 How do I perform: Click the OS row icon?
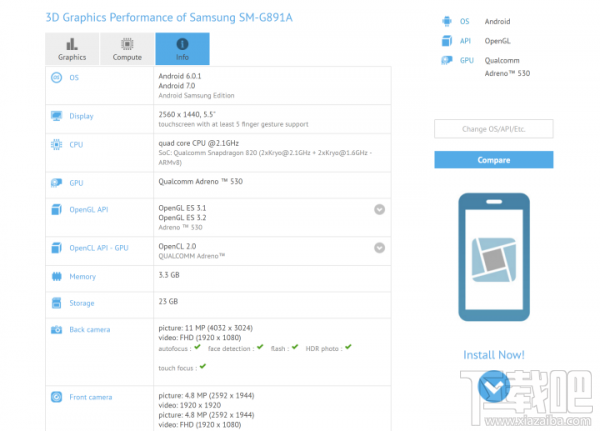click(56, 78)
